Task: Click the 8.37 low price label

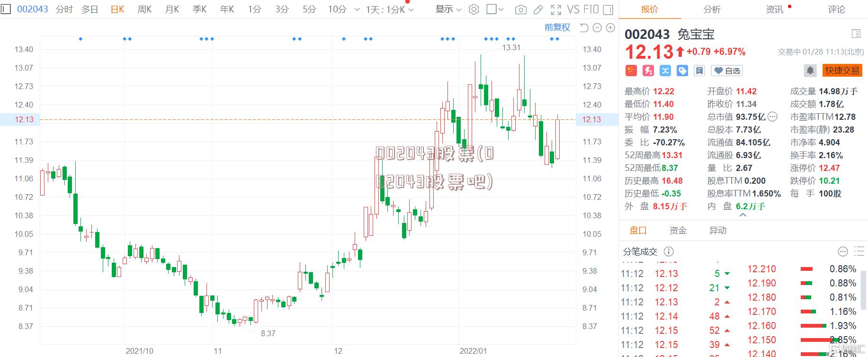Action: pos(268,333)
